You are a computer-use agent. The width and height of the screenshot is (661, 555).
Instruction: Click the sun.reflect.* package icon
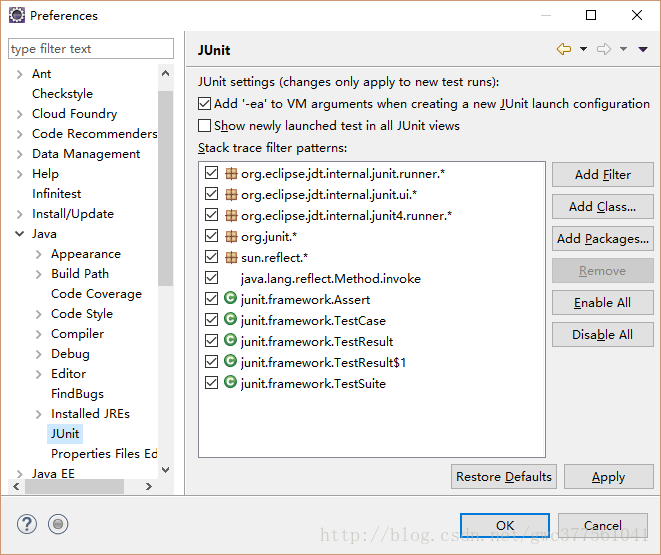click(231, 257)
